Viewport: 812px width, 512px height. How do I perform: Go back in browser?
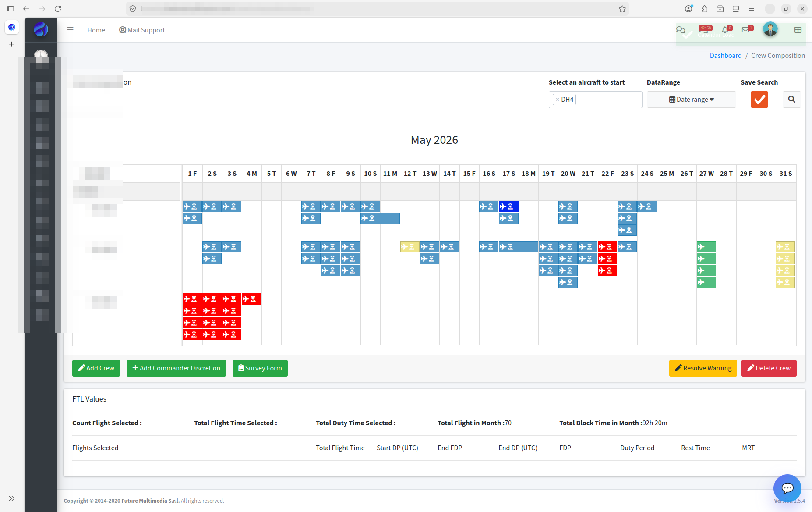point(26,9)
